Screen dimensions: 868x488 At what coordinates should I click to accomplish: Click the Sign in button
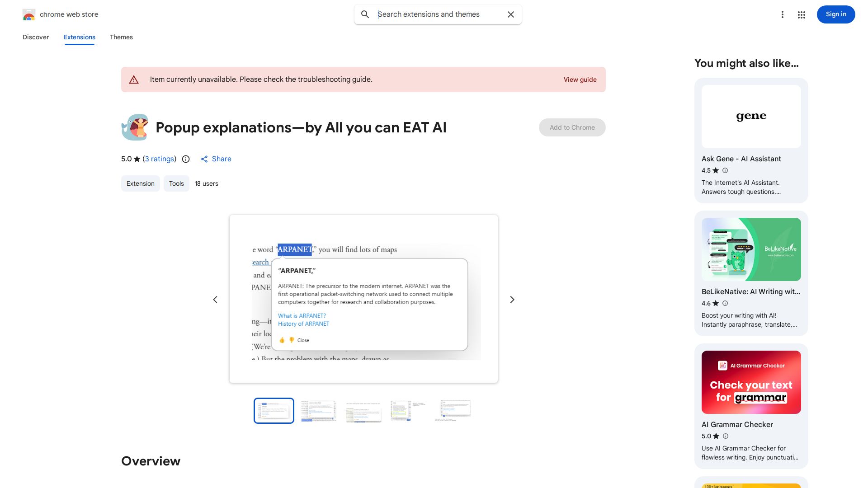(835, 14)
